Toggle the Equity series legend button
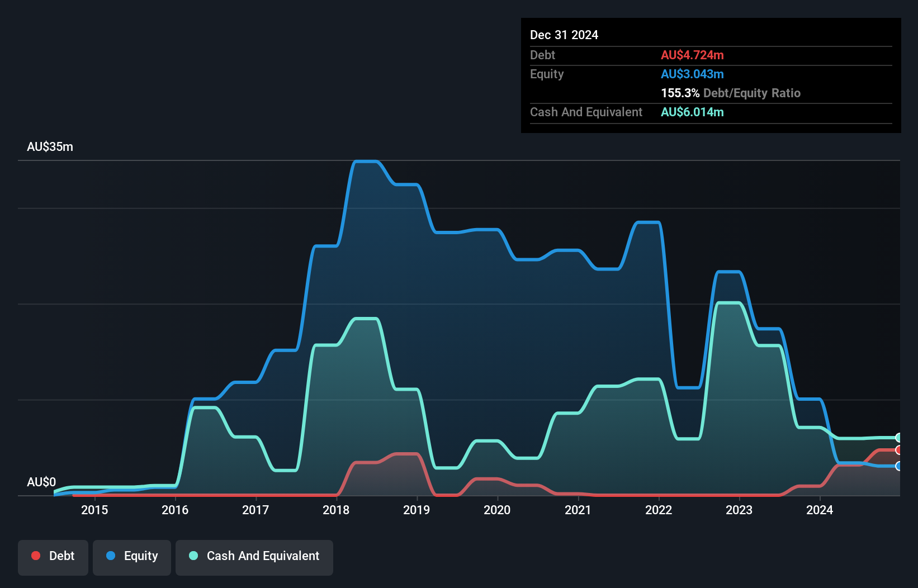This screenshot has height=588, width=918. pos(132,557)
